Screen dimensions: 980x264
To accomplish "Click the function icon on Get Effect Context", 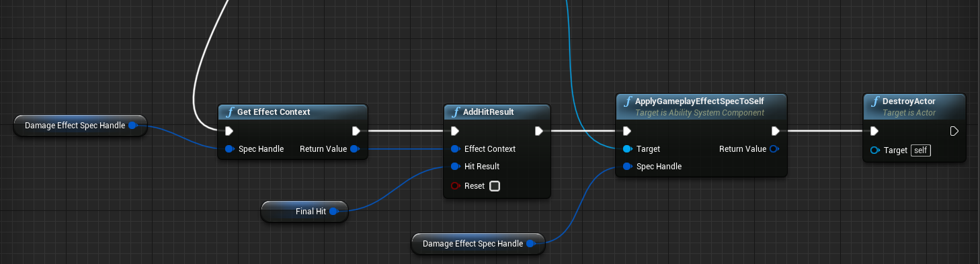I will 230,112.
